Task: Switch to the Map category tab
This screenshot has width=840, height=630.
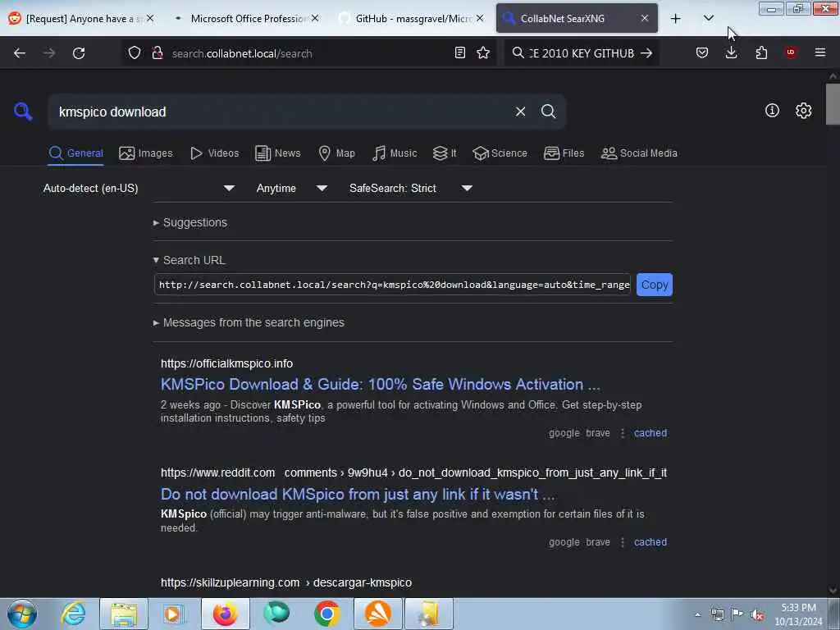Action: (x=336, y=153)
